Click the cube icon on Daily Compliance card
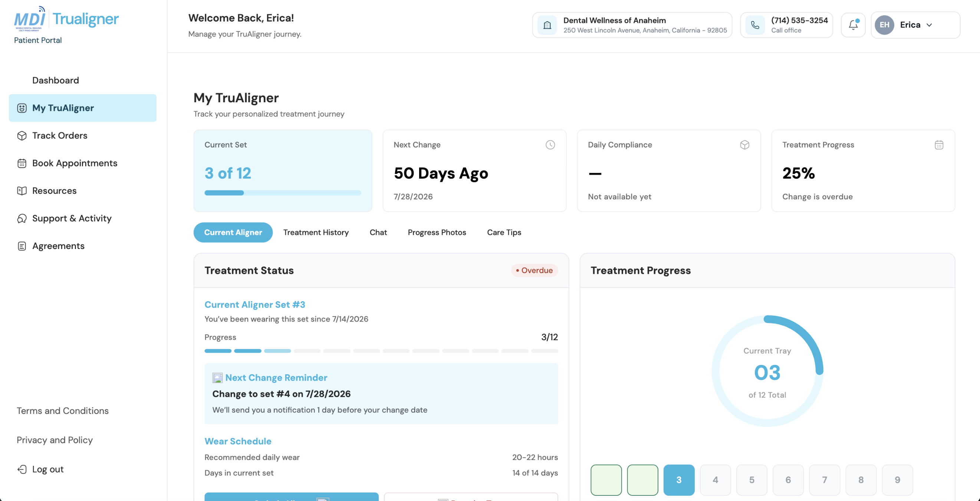This screenshot has width=980, height=501. (x=744, y=145)
